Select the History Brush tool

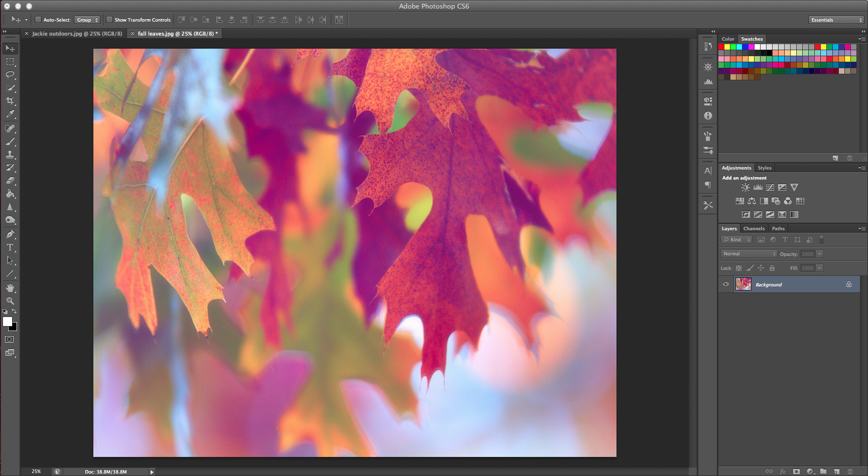(x=10, y=168)
